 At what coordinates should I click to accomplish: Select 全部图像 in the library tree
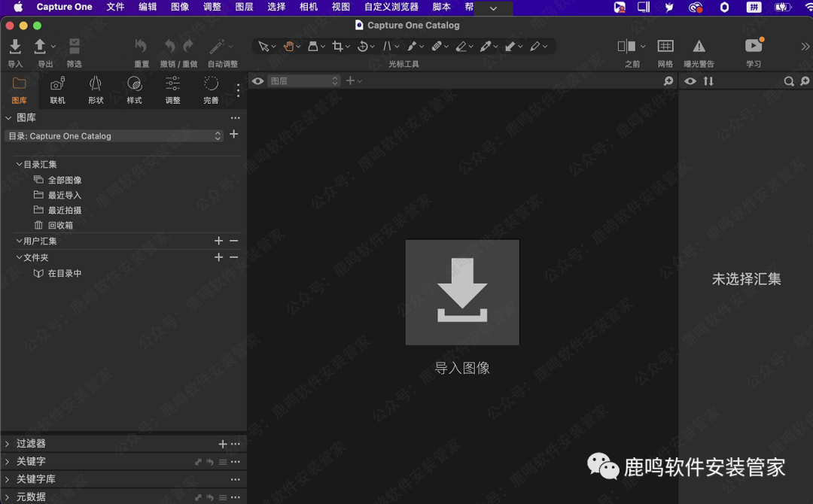click(x=65, y=181)
